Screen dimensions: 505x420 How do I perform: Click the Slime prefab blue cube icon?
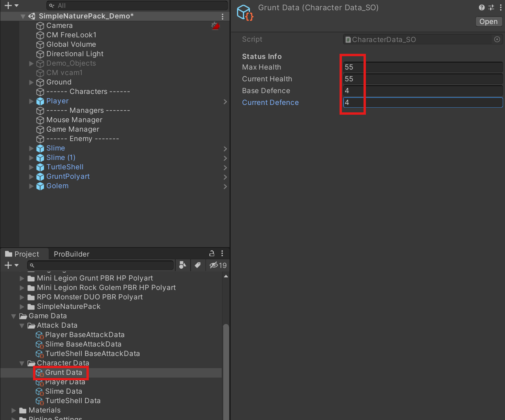click(40, 149)
